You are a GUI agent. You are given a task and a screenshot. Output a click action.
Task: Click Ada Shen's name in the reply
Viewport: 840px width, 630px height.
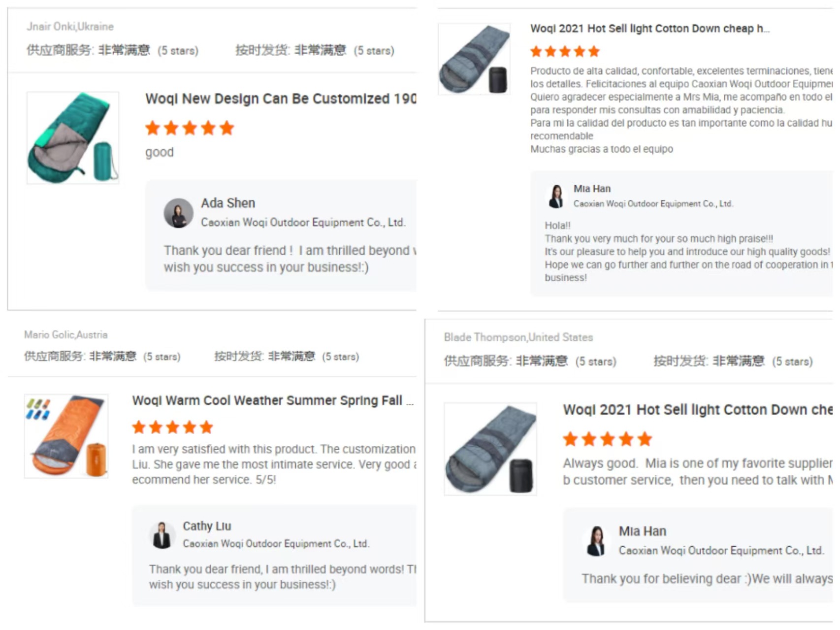(228, 203)
